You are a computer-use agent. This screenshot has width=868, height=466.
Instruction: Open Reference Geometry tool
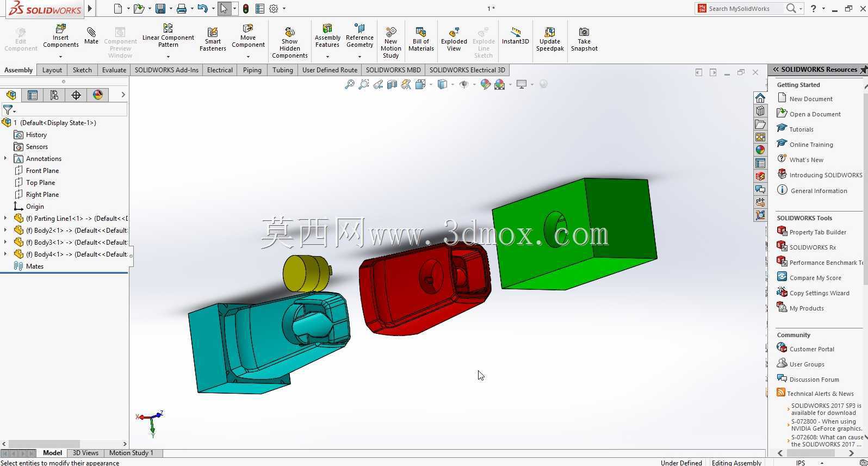coord(359,35)
